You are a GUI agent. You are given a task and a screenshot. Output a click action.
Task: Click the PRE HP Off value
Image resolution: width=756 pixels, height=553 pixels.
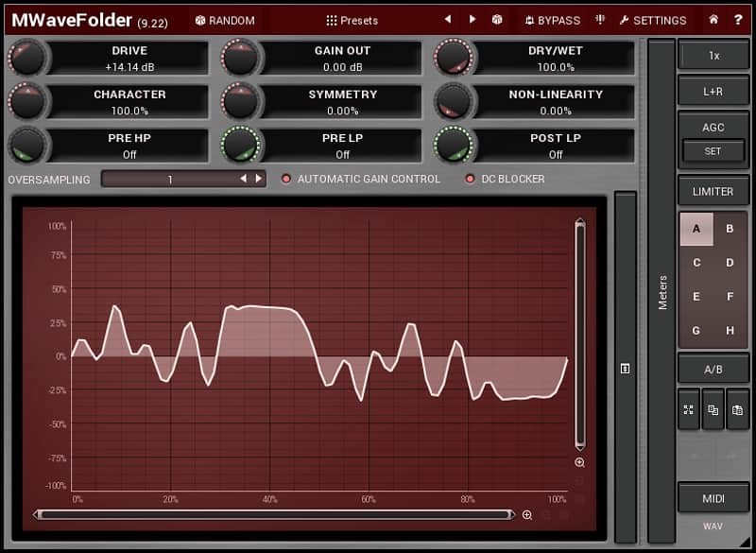(x=129, y=155)
